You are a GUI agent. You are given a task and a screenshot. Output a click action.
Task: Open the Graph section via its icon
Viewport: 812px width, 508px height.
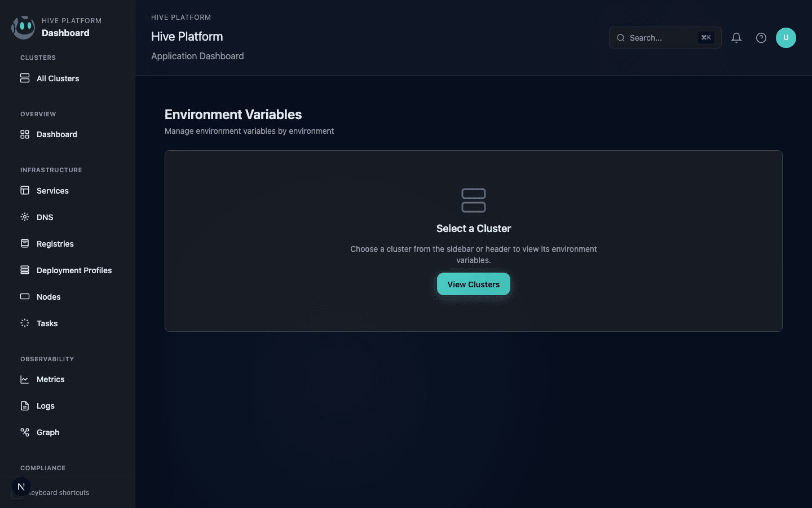pyautogui.click(x=25, y=432)
